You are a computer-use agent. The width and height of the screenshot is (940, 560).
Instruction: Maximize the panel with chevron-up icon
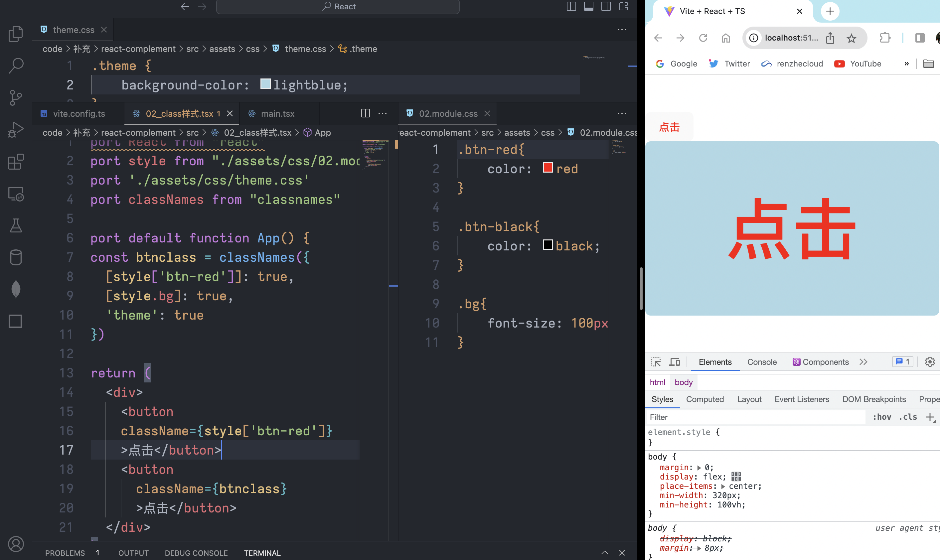604,553
